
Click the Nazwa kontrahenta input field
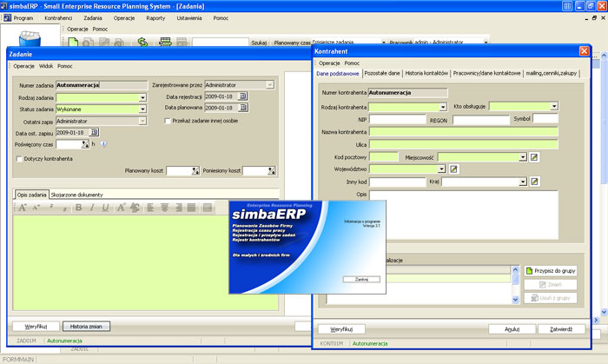tap(463, 132)
